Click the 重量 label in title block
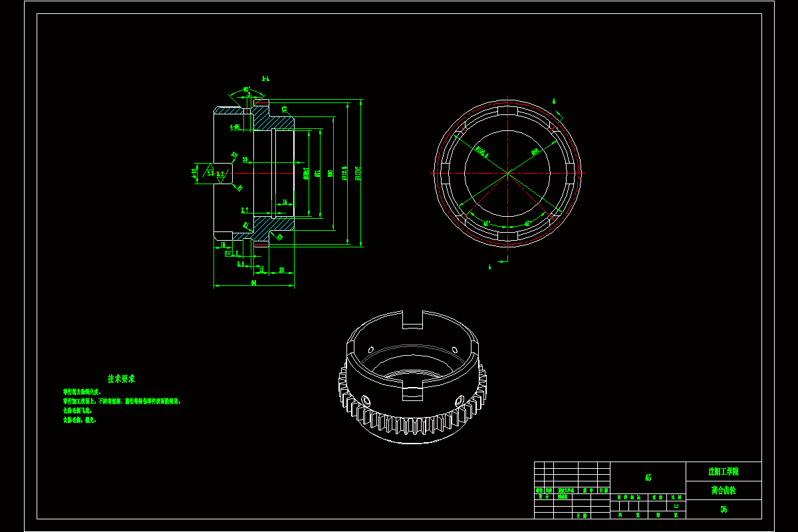Screen dimensions: 798x532 click(x=658, y=497)
